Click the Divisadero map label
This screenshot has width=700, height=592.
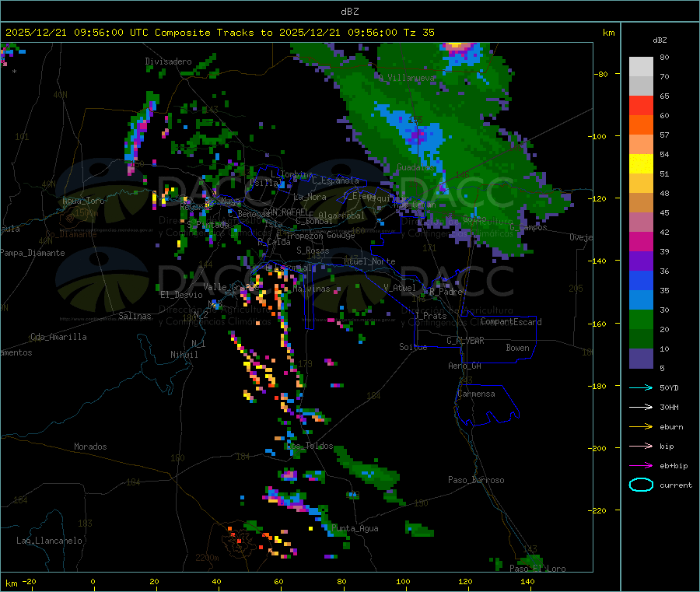(x=168, y=61)
